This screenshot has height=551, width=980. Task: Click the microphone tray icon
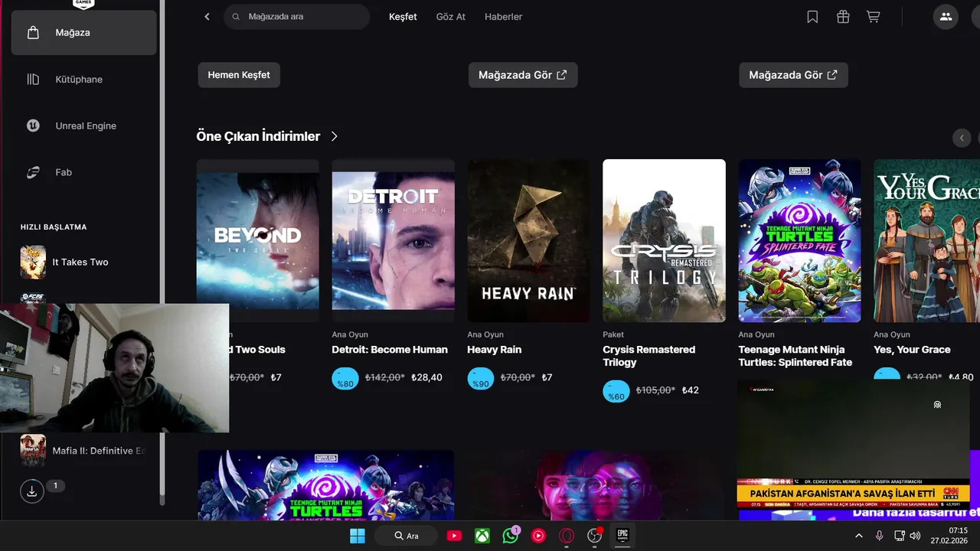[x=879, y=536]
